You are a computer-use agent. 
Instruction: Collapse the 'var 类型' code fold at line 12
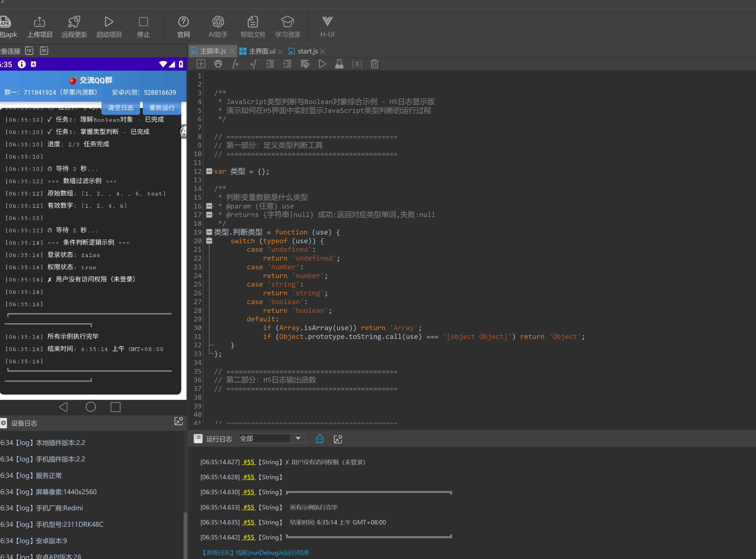pos(209,171)
